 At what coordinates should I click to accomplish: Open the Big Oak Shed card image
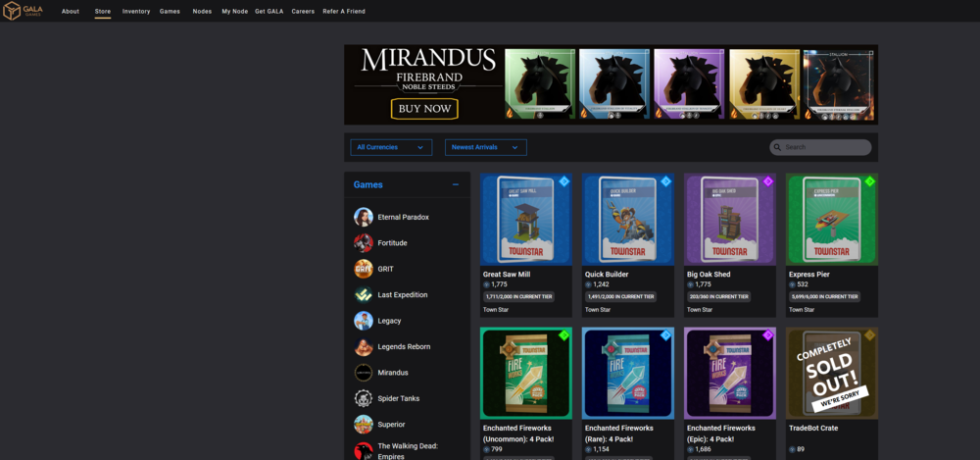730,220
